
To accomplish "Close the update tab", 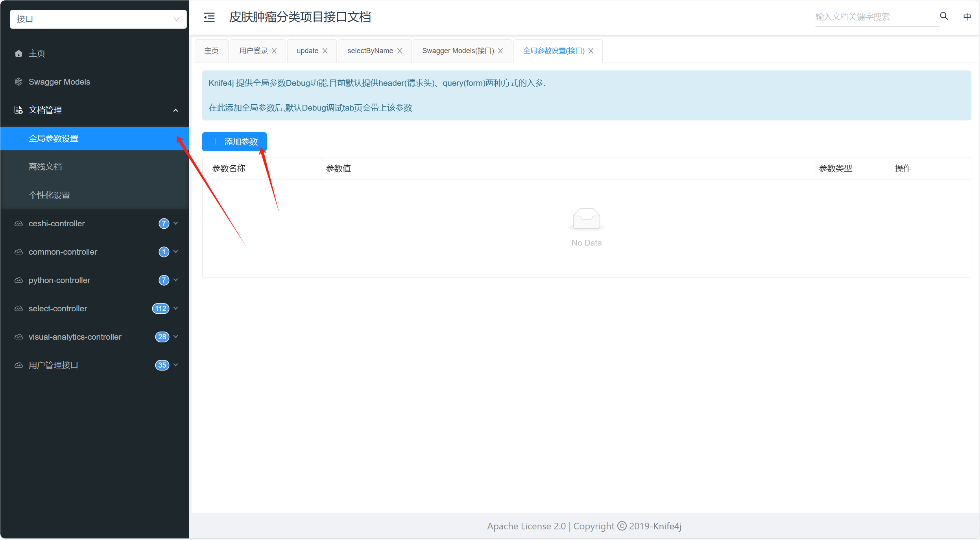I will pos(325,50).
